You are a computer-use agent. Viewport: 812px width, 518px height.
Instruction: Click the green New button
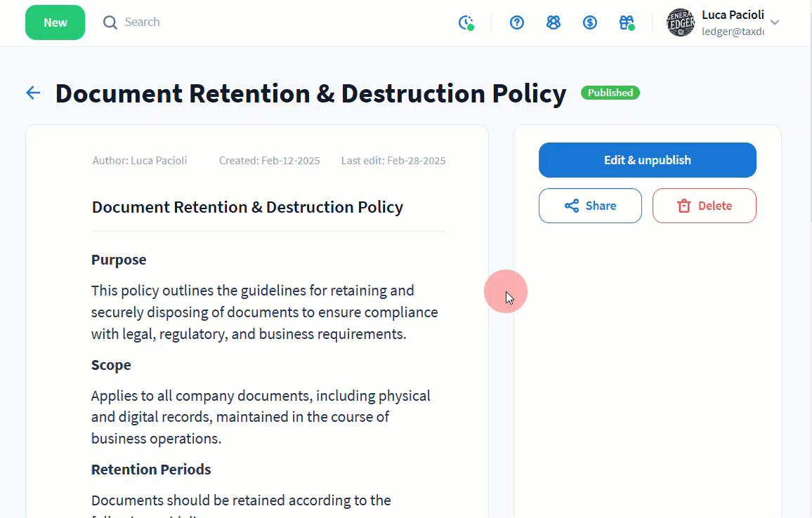pyautogui.click(x=55, y=22)
